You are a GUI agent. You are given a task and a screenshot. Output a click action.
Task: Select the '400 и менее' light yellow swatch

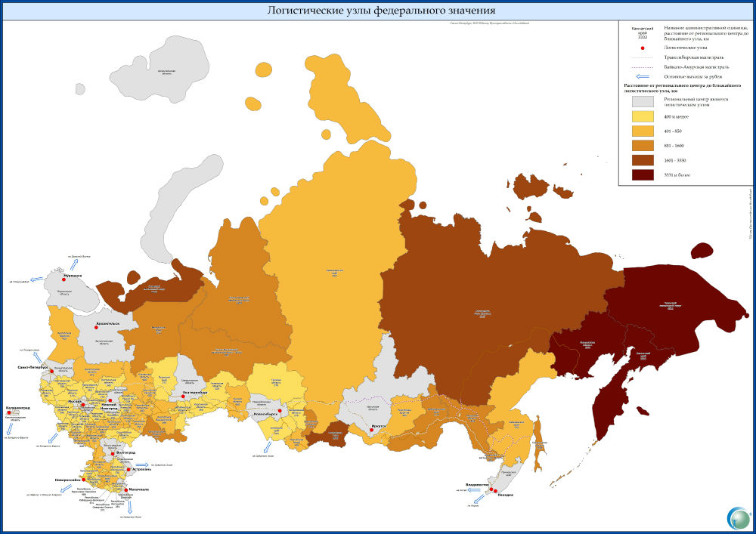[x=643, y=117]
